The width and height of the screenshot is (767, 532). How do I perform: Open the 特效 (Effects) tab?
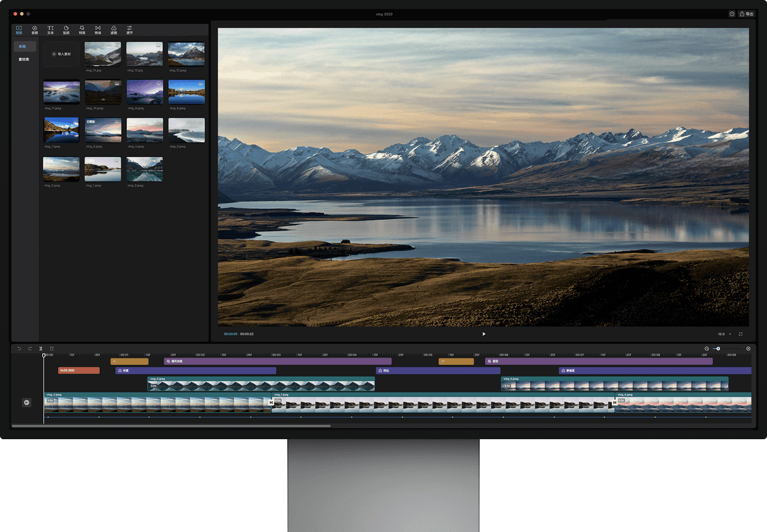(x=82, y=29)
